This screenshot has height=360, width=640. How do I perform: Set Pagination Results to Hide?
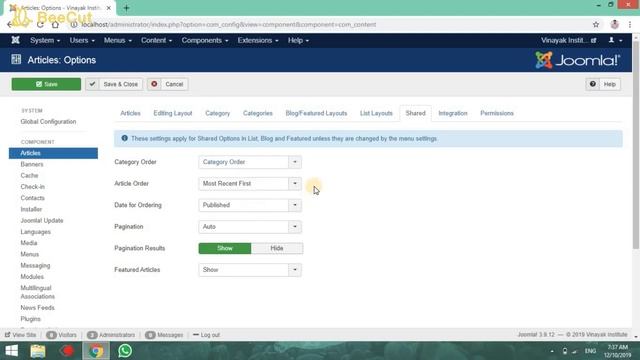277,248
